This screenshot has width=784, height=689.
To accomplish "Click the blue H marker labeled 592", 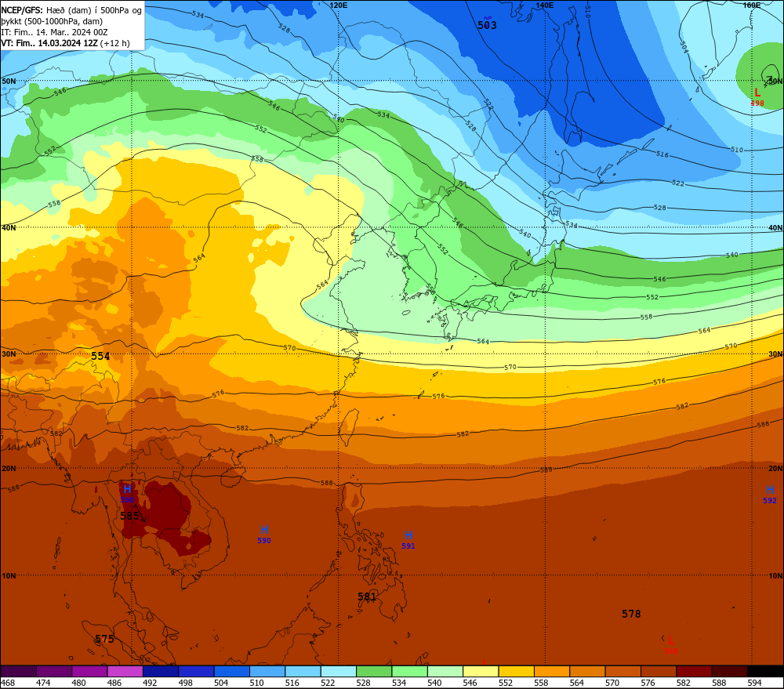I will tap(770, 490).
